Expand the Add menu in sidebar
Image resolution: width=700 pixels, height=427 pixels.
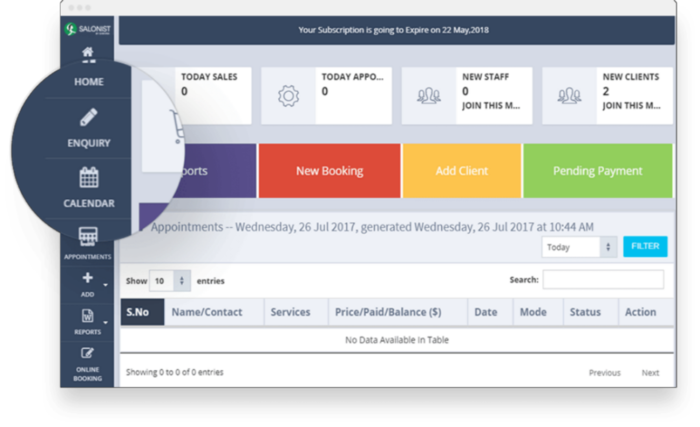coord(87,282)
